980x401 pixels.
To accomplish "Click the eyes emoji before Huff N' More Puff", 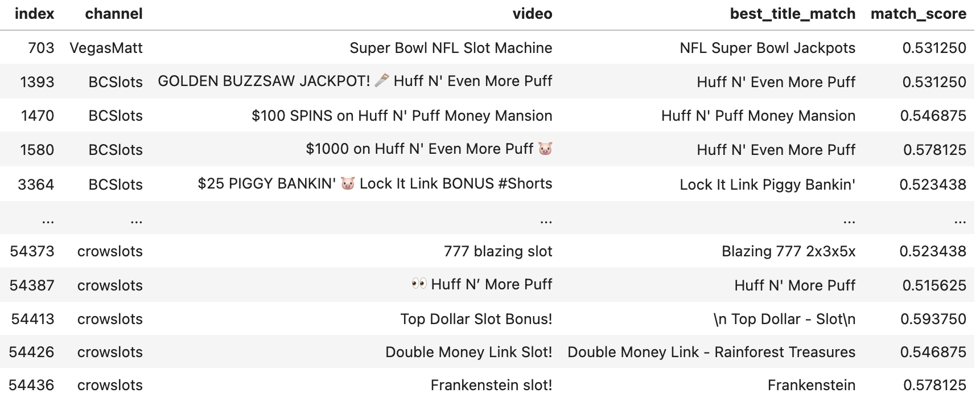I will coord(419,284).
